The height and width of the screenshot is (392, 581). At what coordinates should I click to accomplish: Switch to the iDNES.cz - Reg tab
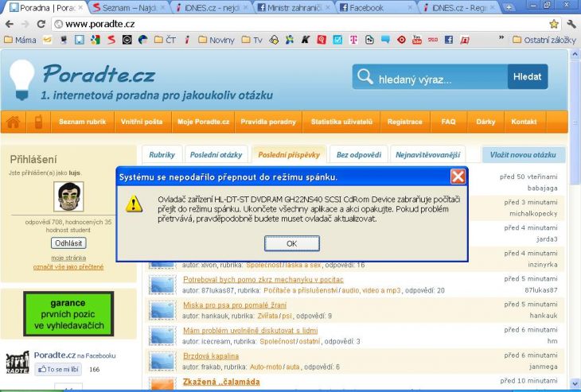458,7
